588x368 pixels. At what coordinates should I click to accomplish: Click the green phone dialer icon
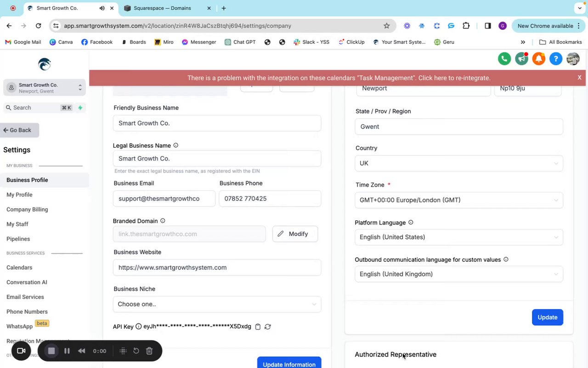[504, 59]
